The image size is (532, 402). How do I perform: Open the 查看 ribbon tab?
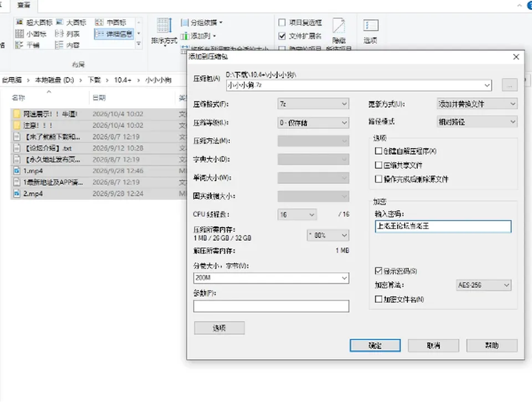click(x=23, y=5)
